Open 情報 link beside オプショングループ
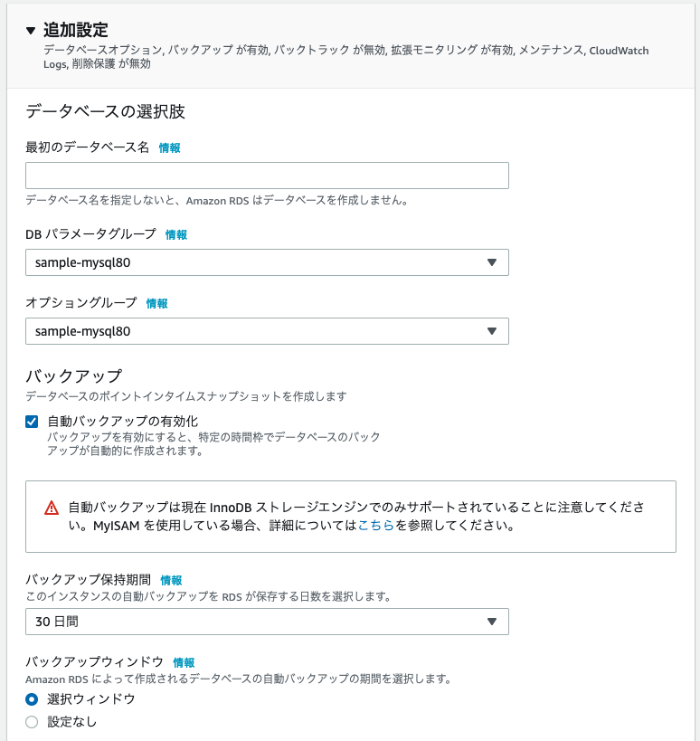 pos(157,303)
